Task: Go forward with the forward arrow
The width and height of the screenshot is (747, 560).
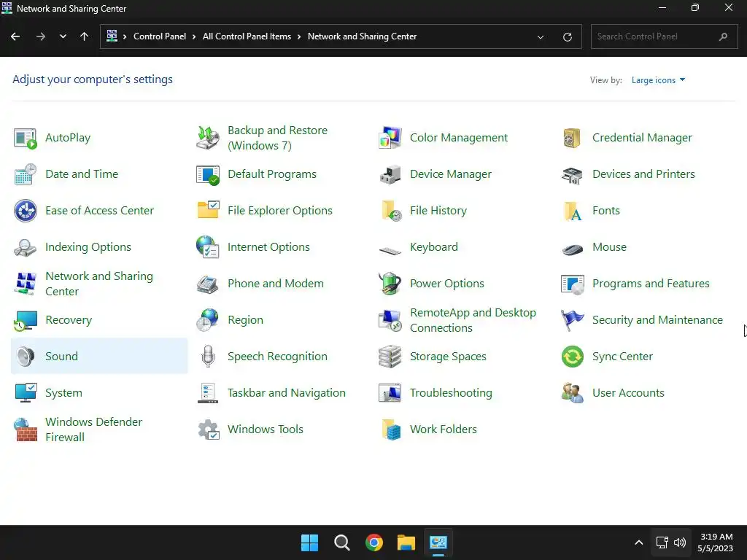Action: click(x=41, y=36)
